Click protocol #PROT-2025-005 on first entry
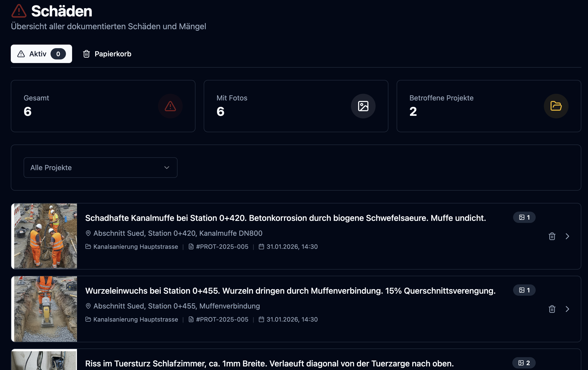This screenshot has height=370, width=588. coord(222,246)
